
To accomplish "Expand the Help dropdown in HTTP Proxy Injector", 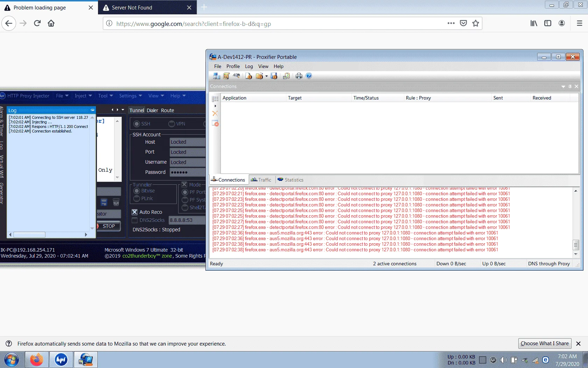I will point(178,96).
